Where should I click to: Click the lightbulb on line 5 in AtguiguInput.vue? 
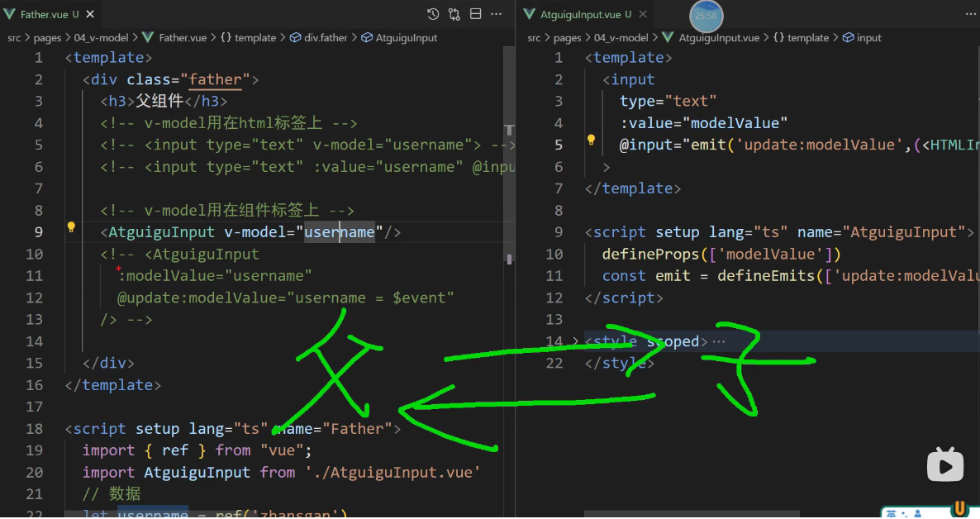tap(592, 140)
